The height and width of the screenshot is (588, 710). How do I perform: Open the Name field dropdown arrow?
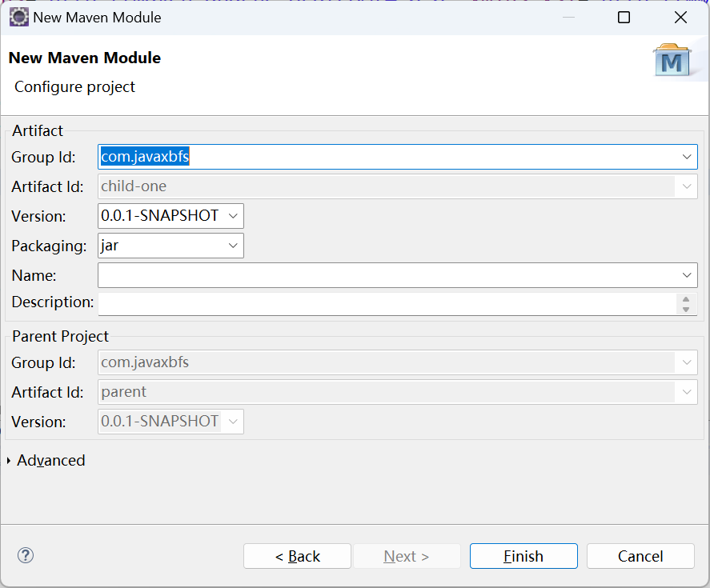687,275
